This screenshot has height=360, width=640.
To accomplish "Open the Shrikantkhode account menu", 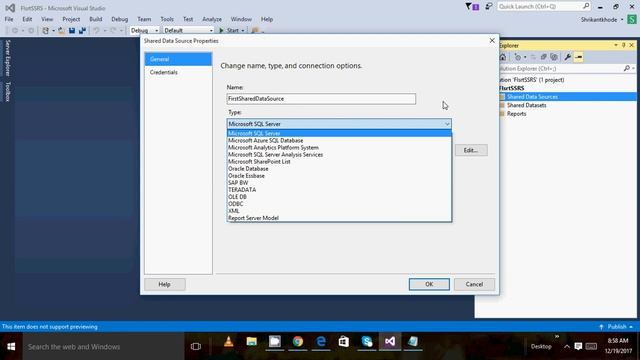I will pos(602,20).
